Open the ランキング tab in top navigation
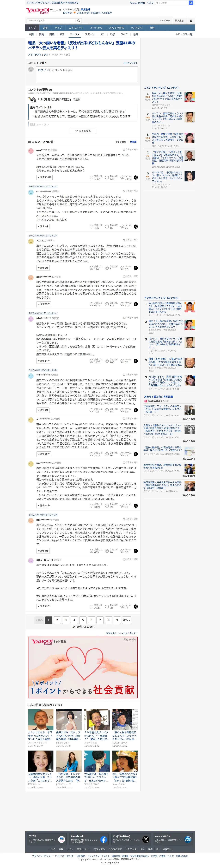 tap(137, 28)
